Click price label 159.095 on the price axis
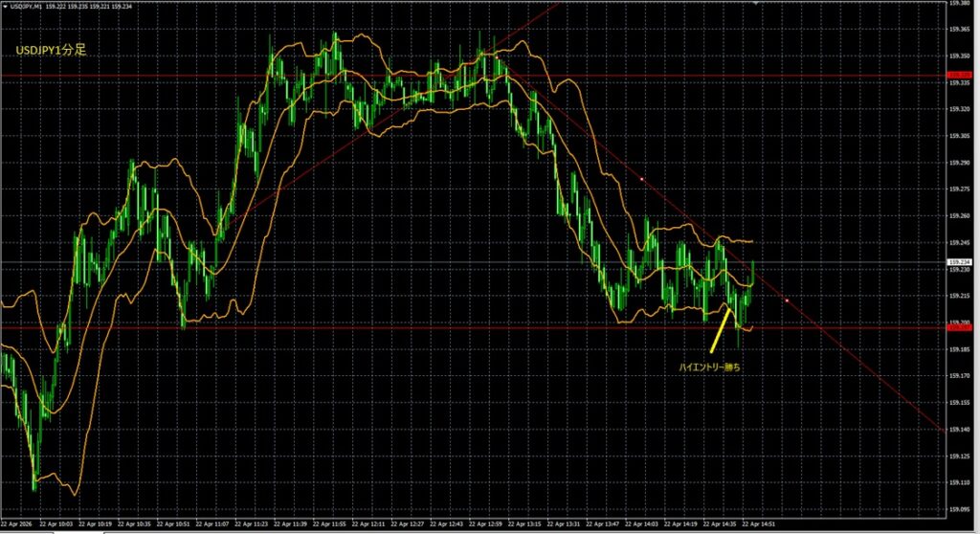980x534 pixels. point(959,510)
